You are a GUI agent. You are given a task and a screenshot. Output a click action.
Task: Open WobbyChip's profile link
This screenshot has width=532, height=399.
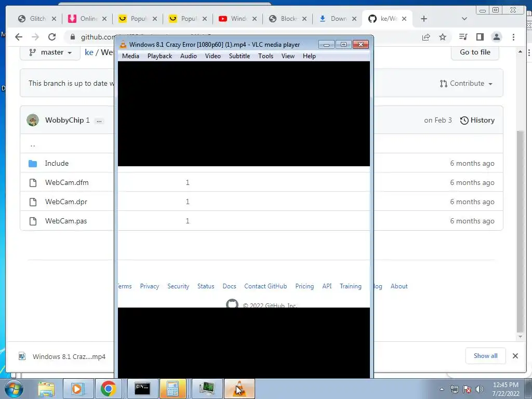coord(64,120)
